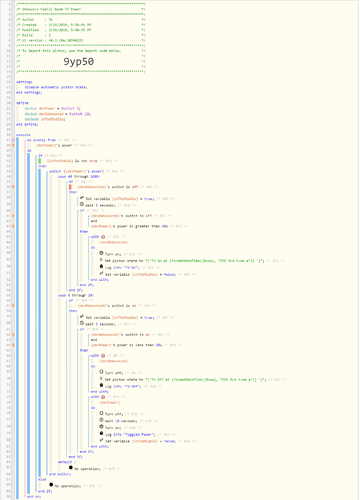Click the switch (devPower's power) statement
The height and width of the screenshot is (500, 360).
click(x=77, y=171)
